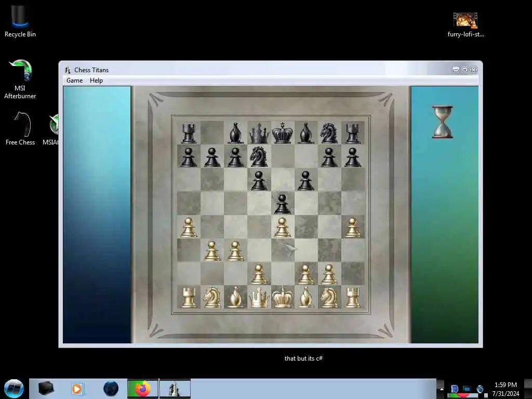
Task: Click the black bishop on f8
Action: pyautogui.click(x=305, y=134)
